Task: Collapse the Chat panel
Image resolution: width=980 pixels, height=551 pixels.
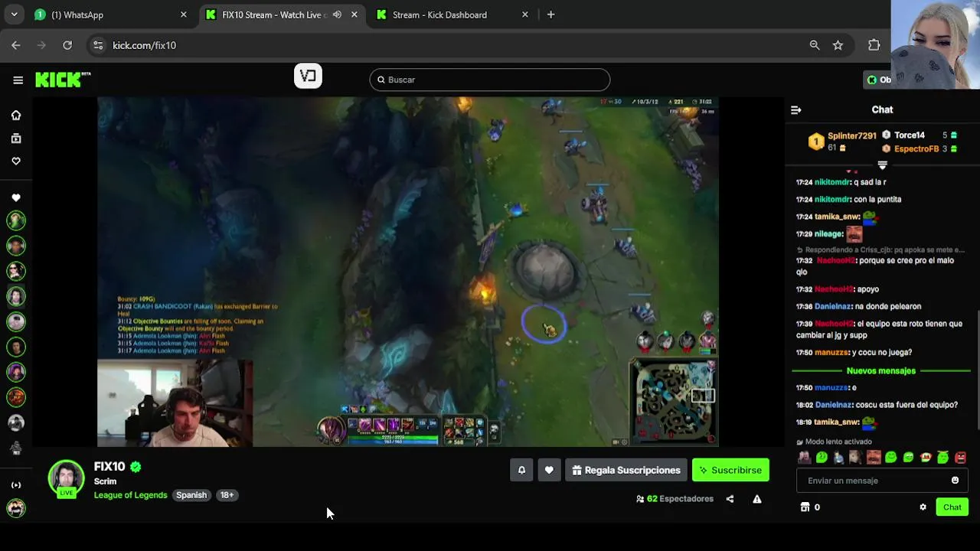Action: tap(796, 110)
